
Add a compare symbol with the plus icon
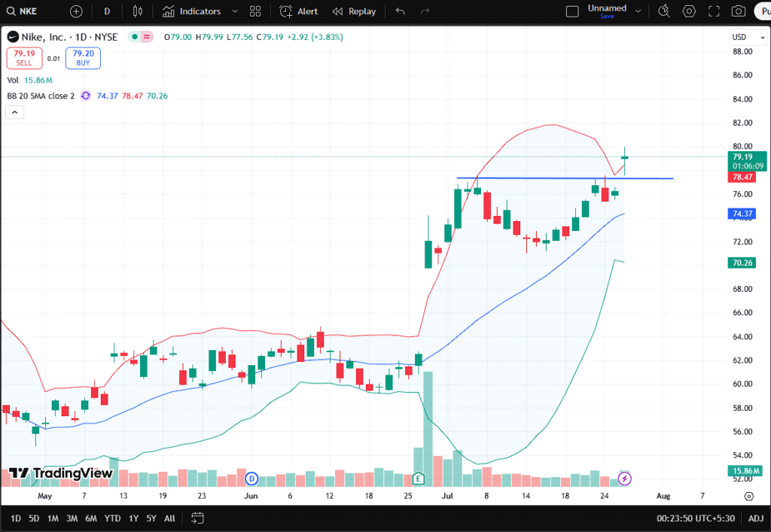[x=76, y=11]
